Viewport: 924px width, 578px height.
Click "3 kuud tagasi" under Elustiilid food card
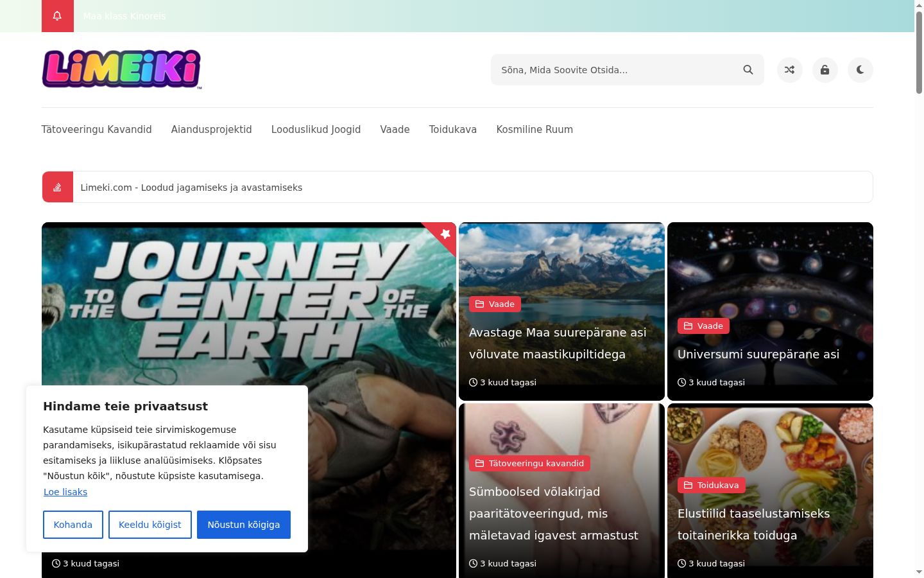click(x=712, y=563)
